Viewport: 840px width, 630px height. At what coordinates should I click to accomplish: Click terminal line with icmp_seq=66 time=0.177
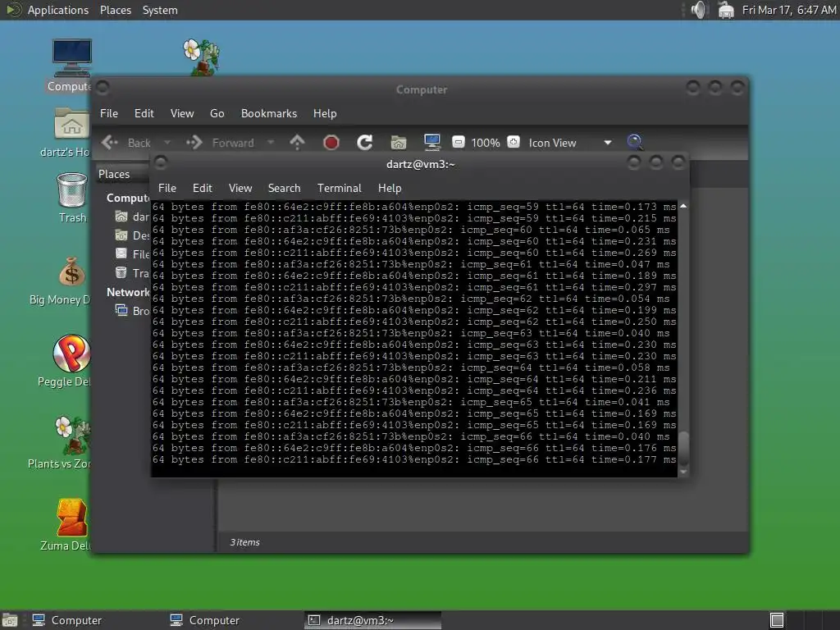(413, 459)
